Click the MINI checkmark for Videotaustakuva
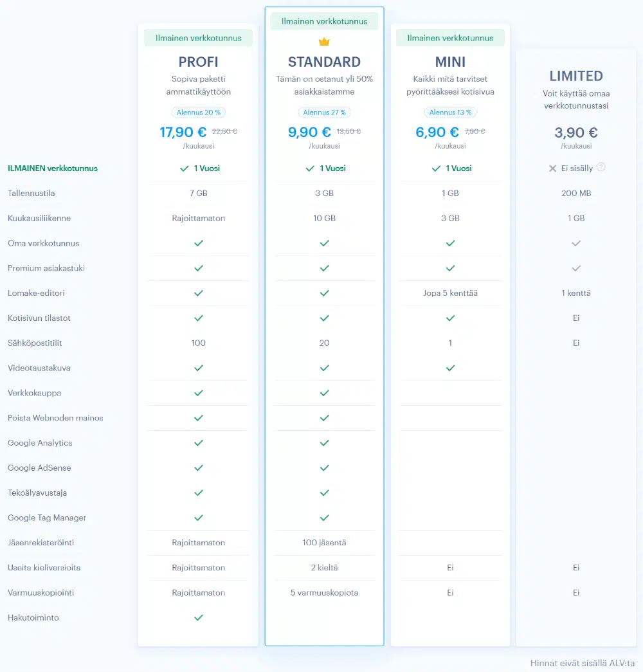This screenshot has height=672, width=643. click(x=450, y=368)
